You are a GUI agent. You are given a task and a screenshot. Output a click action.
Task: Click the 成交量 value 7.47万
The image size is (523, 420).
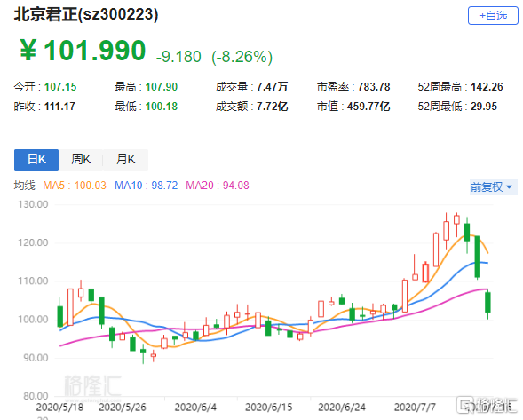[272, 87]
